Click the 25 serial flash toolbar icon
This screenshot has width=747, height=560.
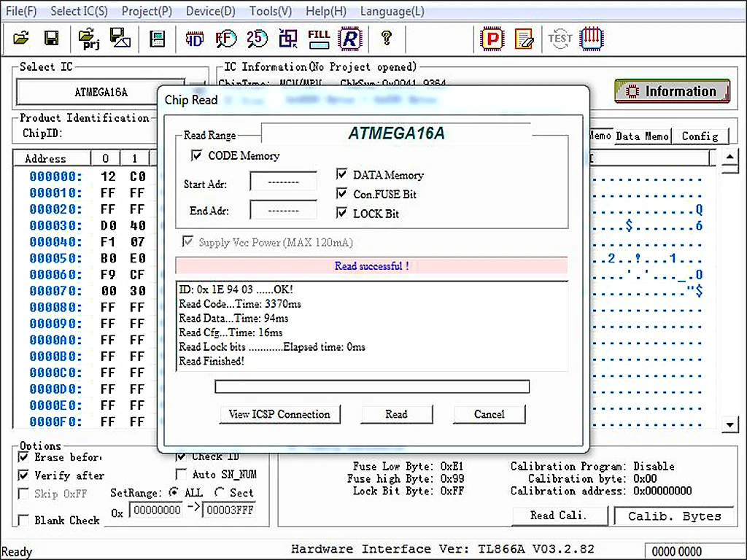pos(258,39)
